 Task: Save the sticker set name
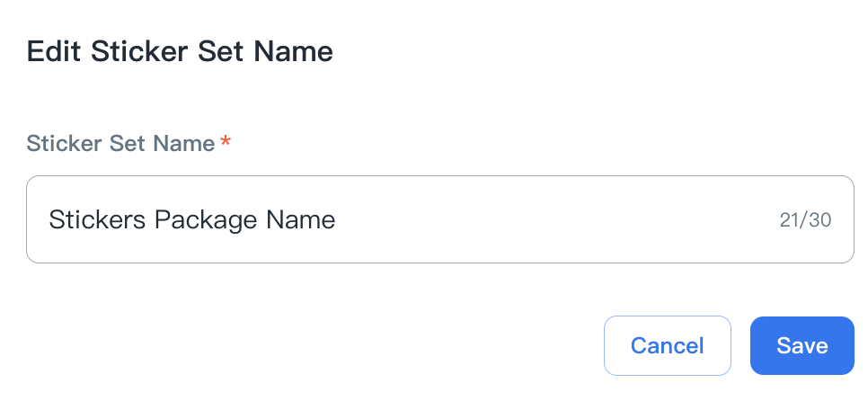coord(802,345)
